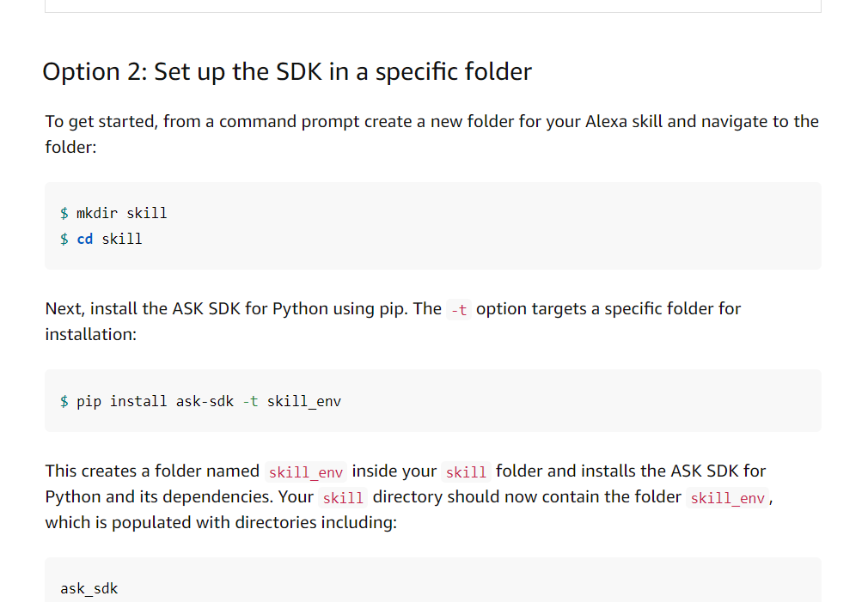Screen dimensions: 868x602
Task: Click the "Option 2" section heading
Action: coord(287,72)
